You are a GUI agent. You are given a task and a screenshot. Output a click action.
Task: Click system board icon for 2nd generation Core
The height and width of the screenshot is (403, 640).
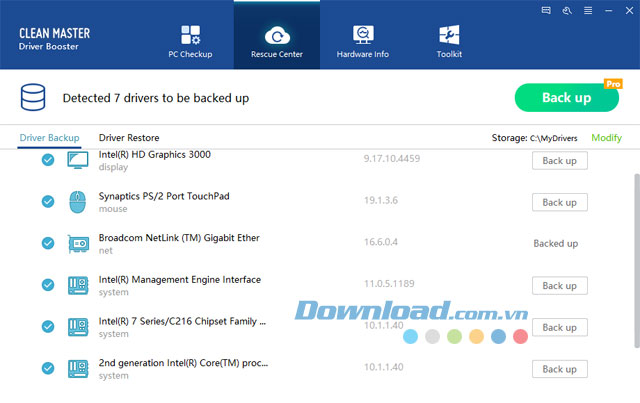pyautogui.click(x=78, y=369)
